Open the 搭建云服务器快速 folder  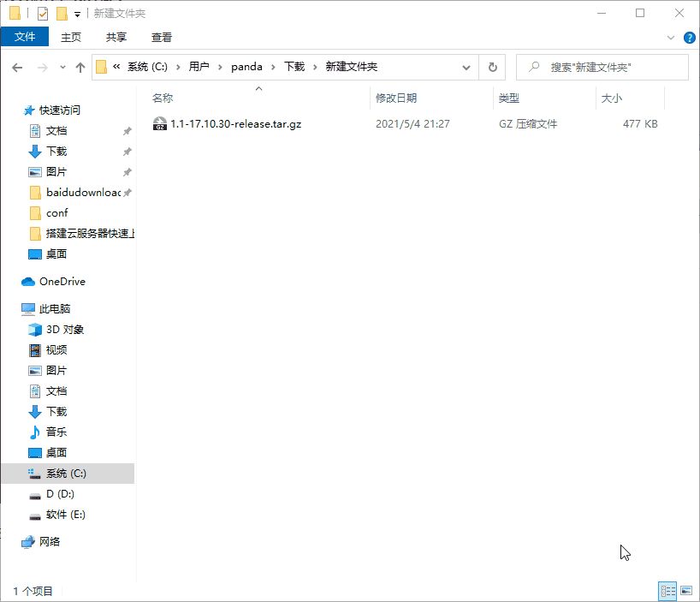point(89,234)
